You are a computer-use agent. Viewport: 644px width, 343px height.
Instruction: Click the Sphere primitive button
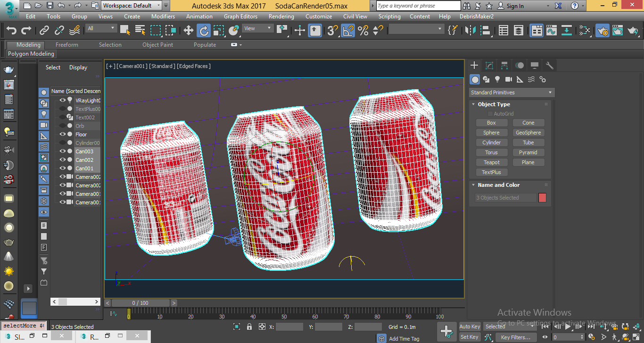click(x=491, y=133)
